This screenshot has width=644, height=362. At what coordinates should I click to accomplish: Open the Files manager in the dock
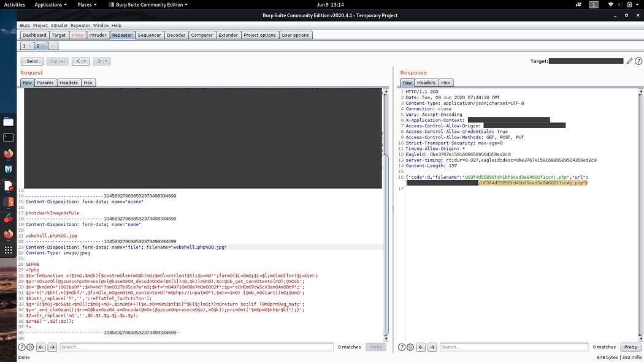[x=8, y=122]
